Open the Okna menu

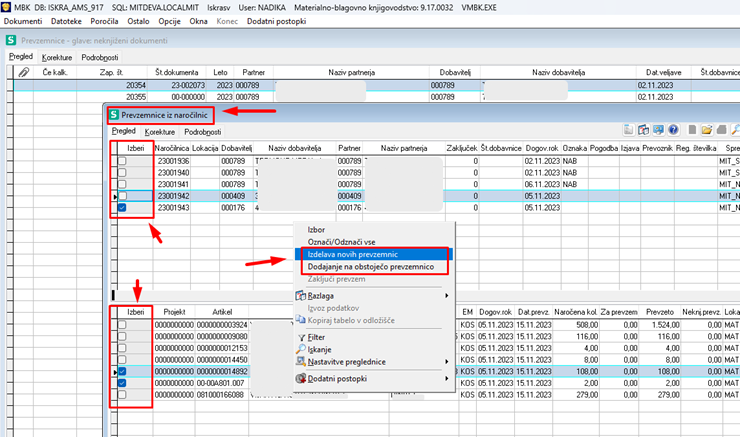[198, 21]
